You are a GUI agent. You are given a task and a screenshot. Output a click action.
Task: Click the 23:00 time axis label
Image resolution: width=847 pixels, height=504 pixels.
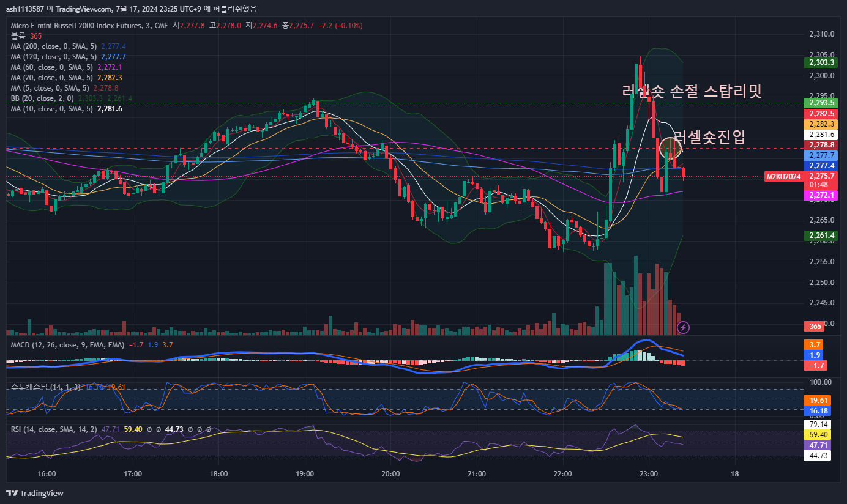click(x=648, y=473)
